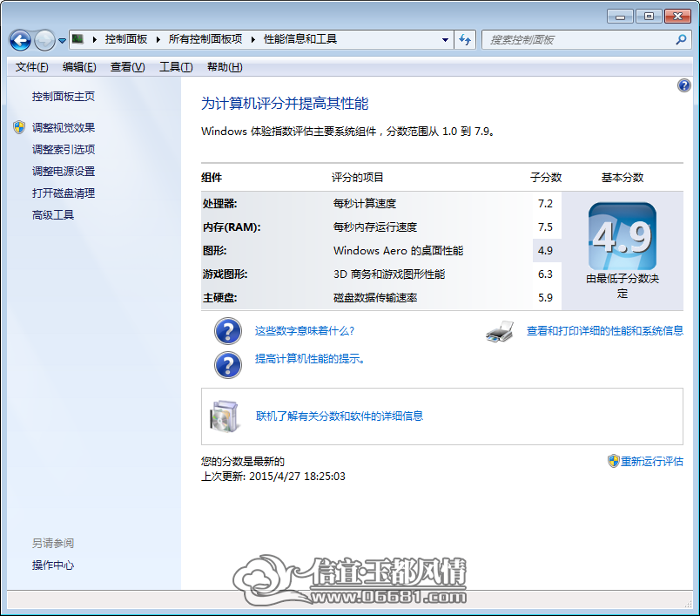Click the RAM subscore 7.5
Image resolution: width=700 pixels, height=616 pixels.
pos(545,227)
